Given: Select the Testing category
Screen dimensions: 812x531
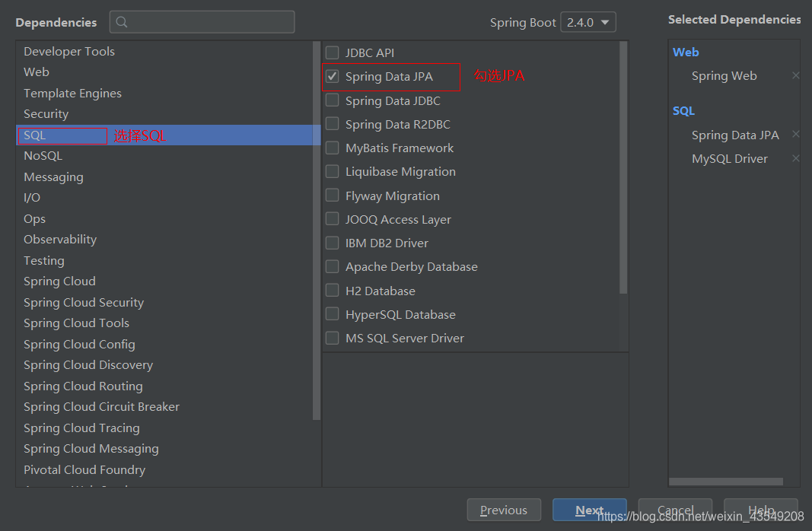Looking at the screenshot, I should 164,260.
